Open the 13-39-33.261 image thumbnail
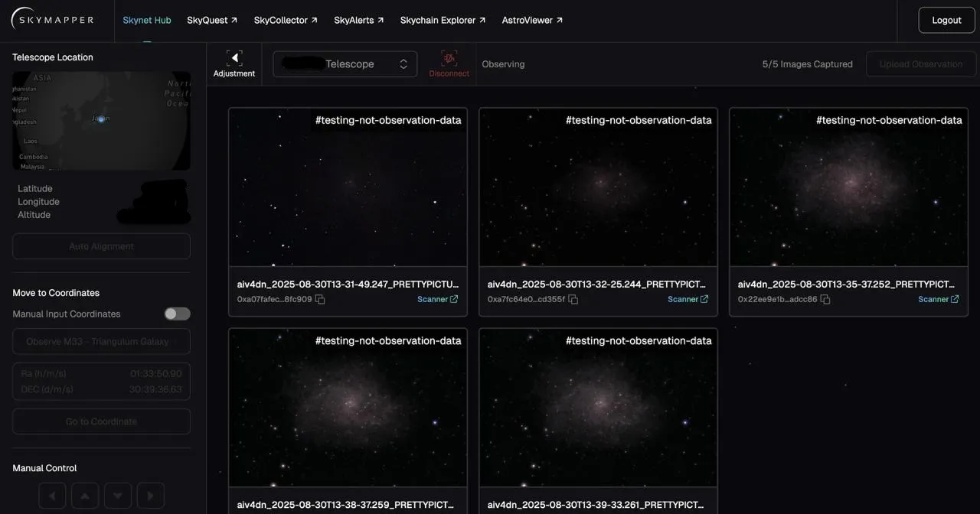 coord(598,408)
